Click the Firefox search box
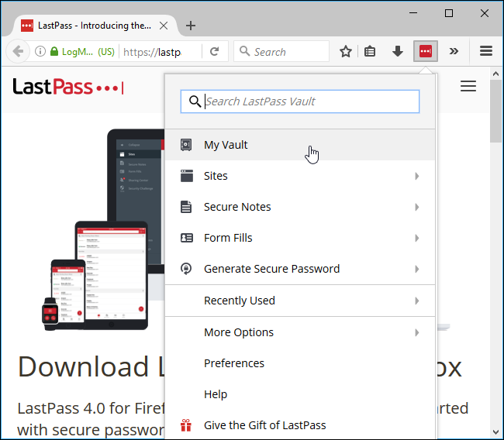The width and height of the screenshot is (504, 440). tap(281, 51)
